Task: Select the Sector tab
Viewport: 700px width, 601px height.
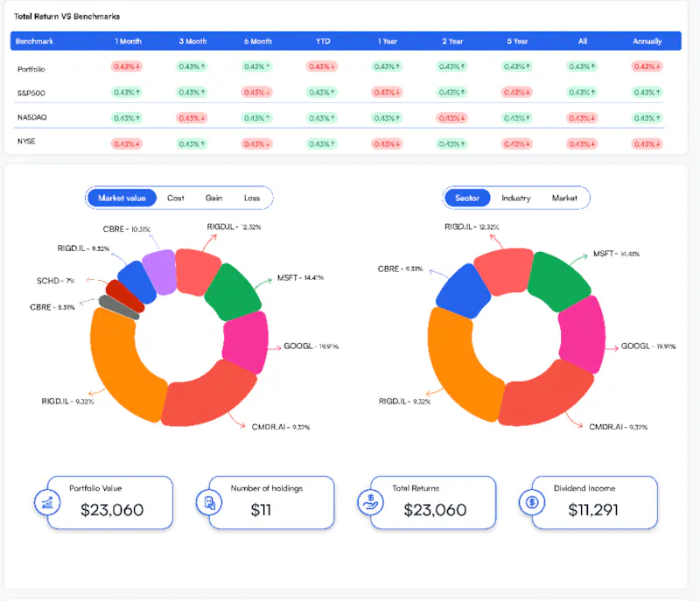Action: (467, 198)
